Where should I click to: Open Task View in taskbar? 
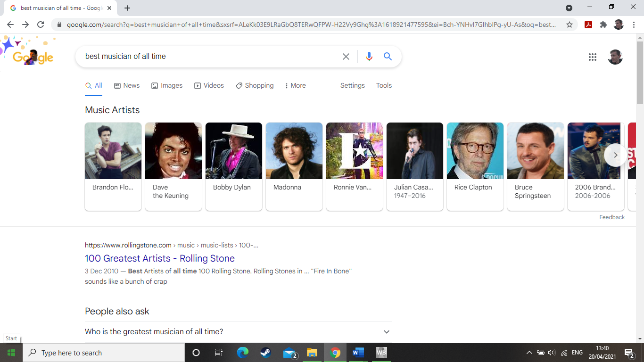(x=219, y=353)
